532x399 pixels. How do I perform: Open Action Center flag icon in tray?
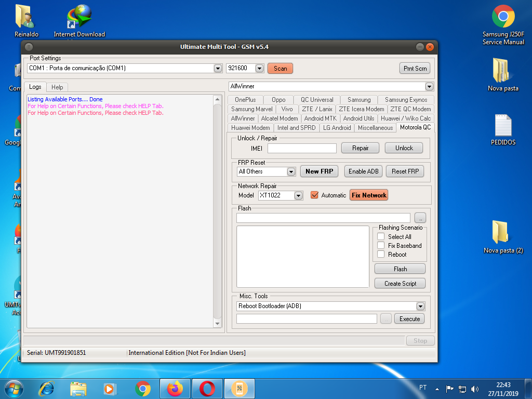449,389
